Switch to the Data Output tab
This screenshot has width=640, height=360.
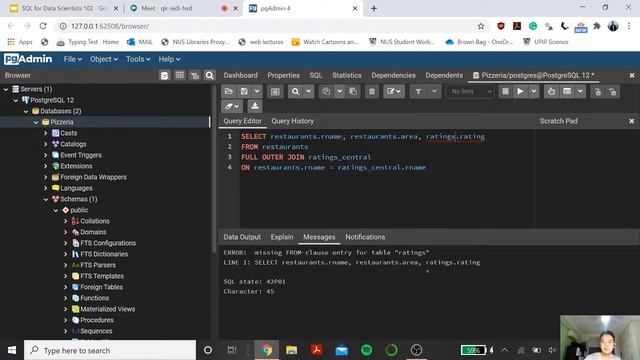pyautogui.click(x=242, y=237)
